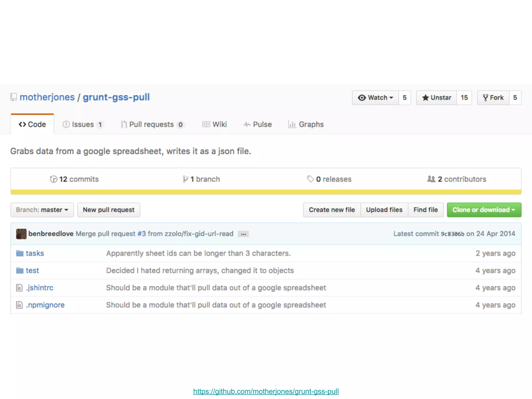The height and width of the screenshot is (399, 532).
Task: Click the Issues exclamation icon
Action: (66, 124)
